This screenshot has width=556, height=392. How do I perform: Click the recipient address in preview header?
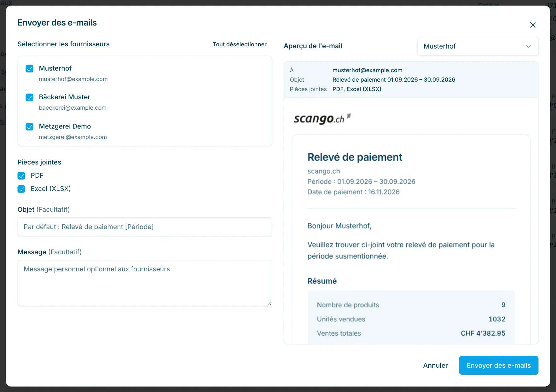point(367,70)
